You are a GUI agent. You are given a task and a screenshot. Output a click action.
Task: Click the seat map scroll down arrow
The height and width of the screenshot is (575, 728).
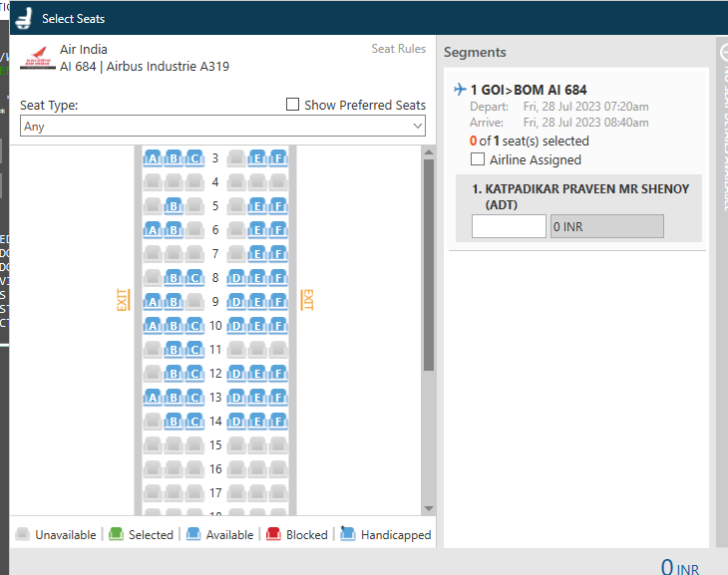(x=429, y=508)
